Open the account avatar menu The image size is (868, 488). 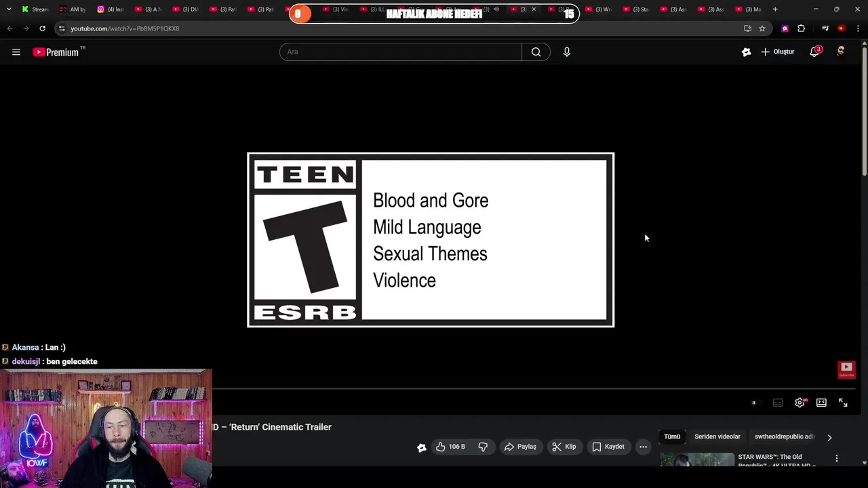pos(841,52)
